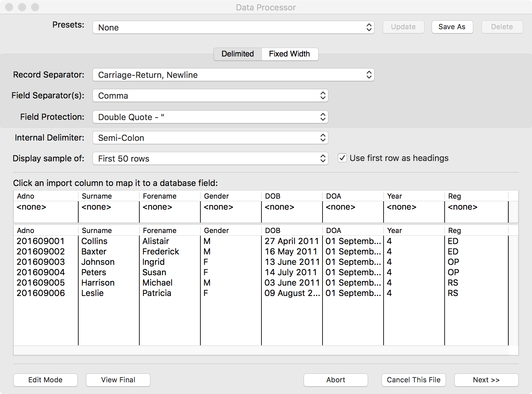Select the DOB cell 27 April 2011

[292, 241]
